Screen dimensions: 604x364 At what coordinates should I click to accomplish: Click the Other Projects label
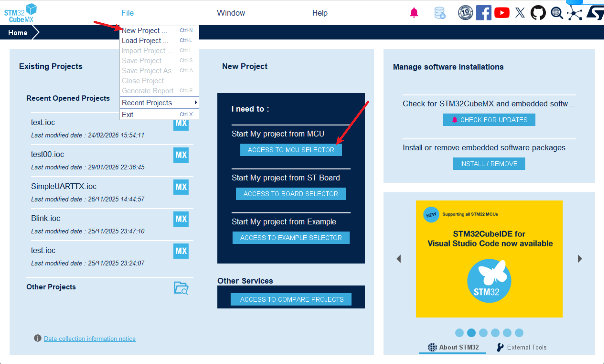click(x=51, y=287)
